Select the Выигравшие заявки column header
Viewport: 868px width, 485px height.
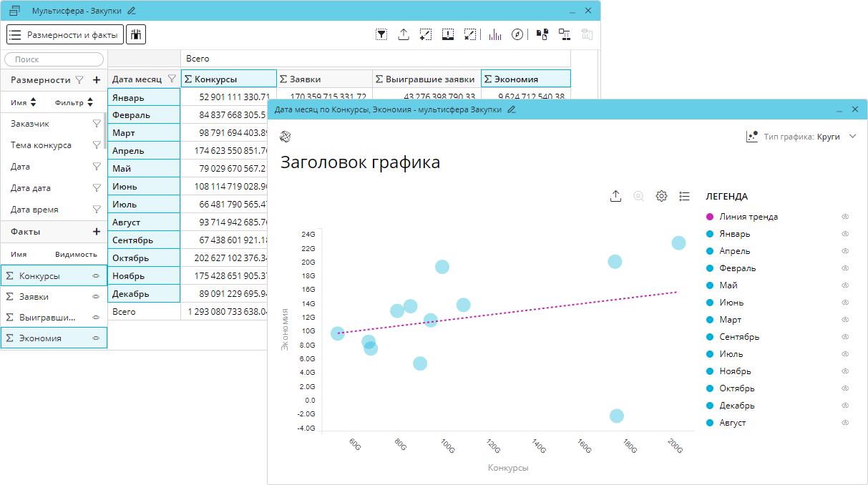(426, 79)
